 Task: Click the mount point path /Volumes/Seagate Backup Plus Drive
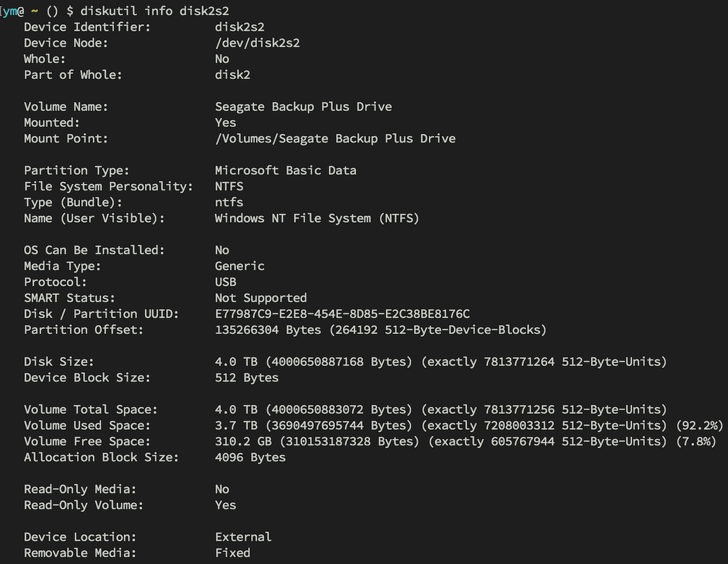335,138
